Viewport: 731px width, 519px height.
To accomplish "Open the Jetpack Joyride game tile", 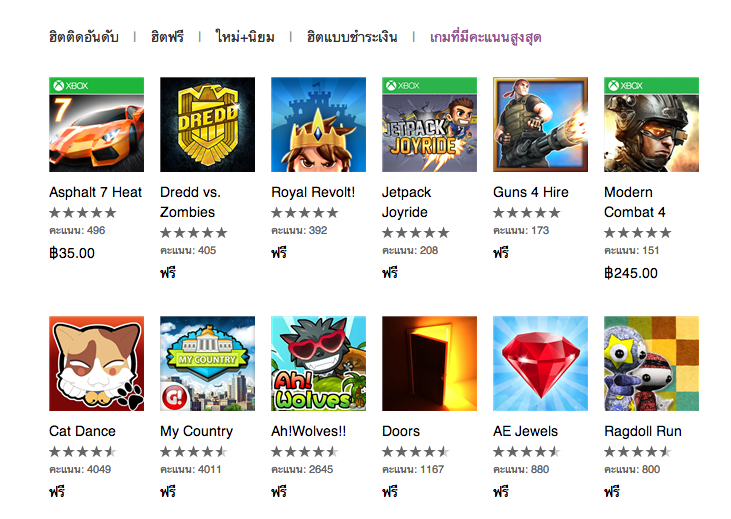I will pyautogui.click(x=429, y=125).
